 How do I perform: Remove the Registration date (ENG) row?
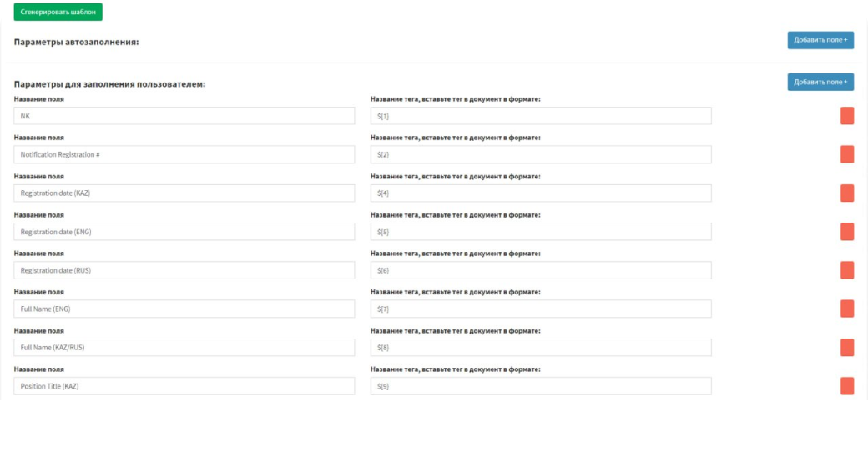tap(846, 231)
